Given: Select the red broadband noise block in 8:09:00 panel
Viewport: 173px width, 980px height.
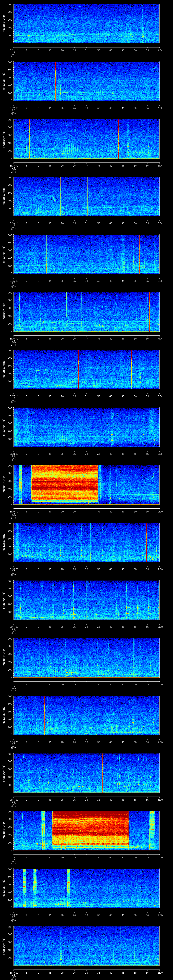Looking at the screenshot, I should [65, 483].
